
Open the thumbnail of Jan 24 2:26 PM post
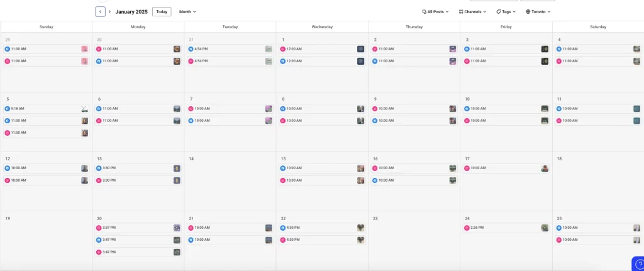(545, 228)
